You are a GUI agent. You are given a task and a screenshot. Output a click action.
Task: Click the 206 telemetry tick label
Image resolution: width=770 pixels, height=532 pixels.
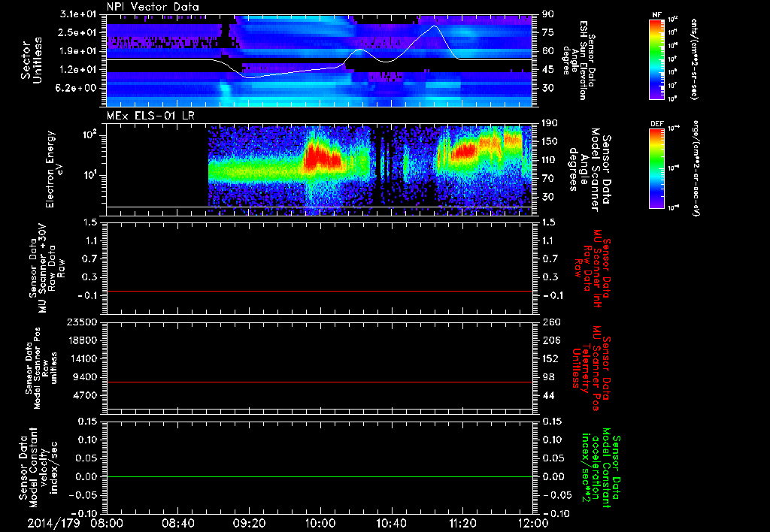click(550, 340)
